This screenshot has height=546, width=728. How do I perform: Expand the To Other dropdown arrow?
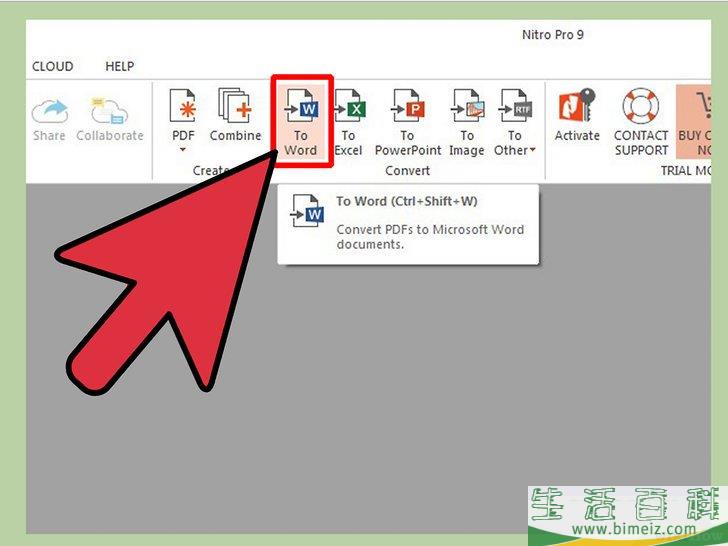coord(533,150)
